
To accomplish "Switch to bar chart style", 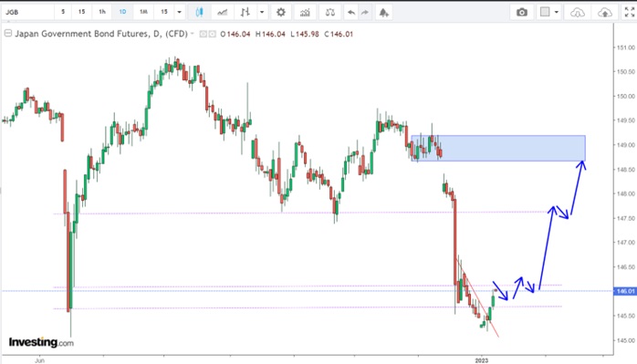I will pos(245,12).
